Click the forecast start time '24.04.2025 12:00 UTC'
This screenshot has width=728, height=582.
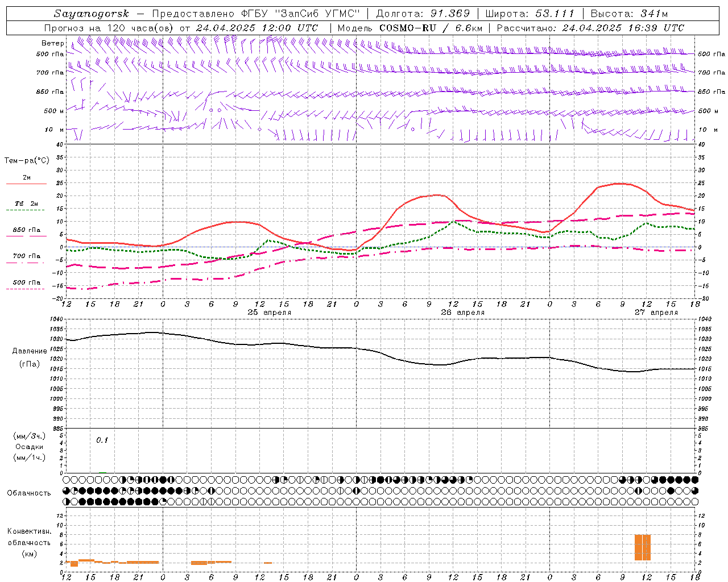(257, 28)
